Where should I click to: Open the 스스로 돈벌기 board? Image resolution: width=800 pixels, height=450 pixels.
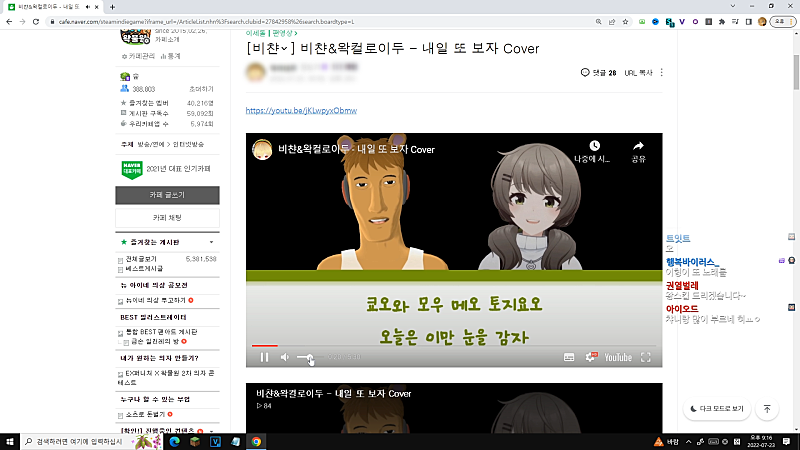pos(145,414)
